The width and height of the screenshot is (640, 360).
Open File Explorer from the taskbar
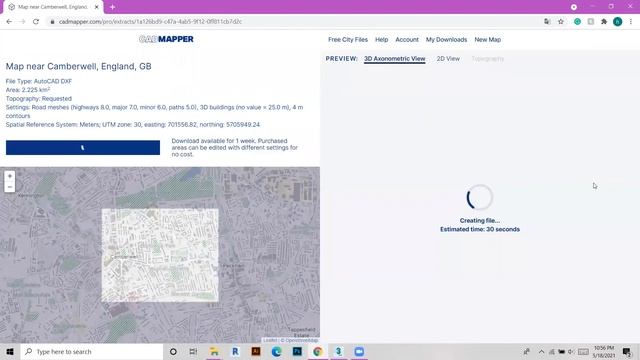tap(214, 351)
